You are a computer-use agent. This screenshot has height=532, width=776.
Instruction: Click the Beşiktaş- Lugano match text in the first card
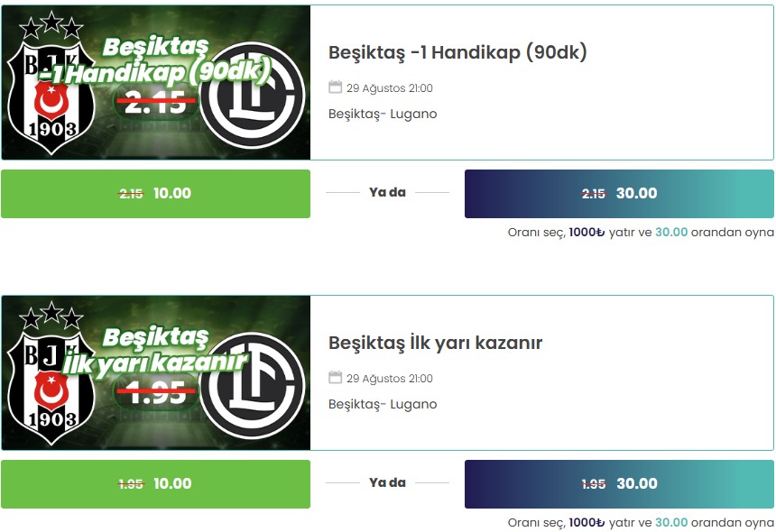[x=383, y=115]
